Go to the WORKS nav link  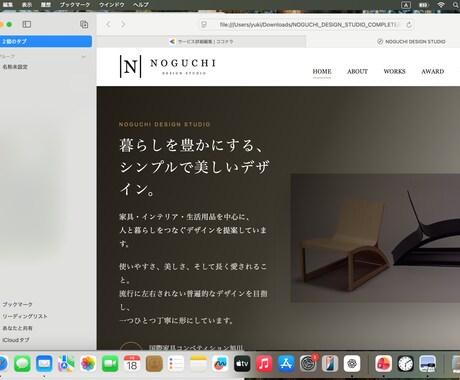pyautogui.click(x=394, y=71)
